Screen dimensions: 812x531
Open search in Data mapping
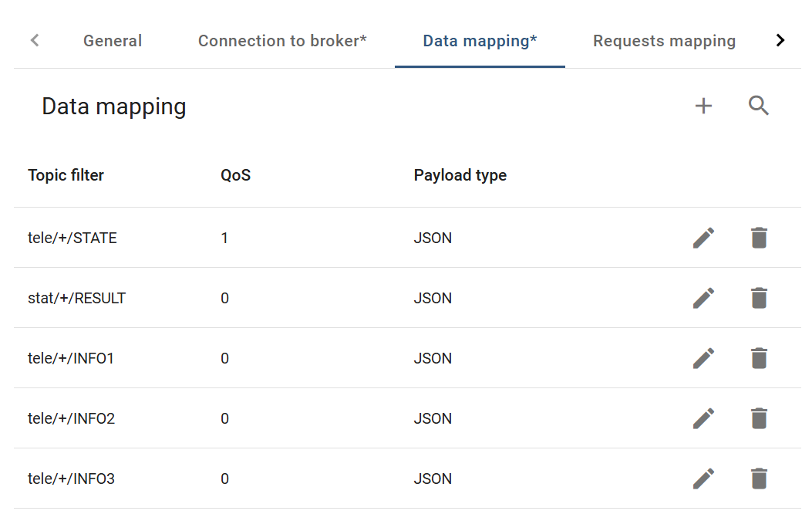tap(759, 105)
